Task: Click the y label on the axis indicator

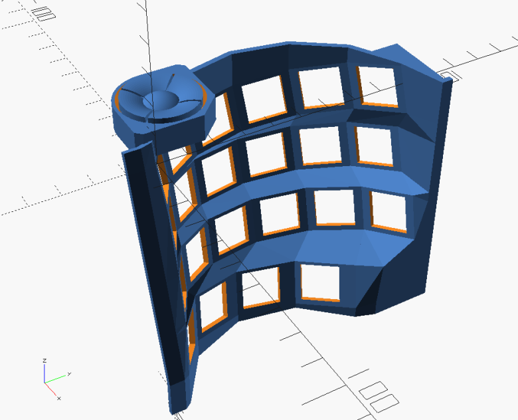Action: click(x=69, y=374)
